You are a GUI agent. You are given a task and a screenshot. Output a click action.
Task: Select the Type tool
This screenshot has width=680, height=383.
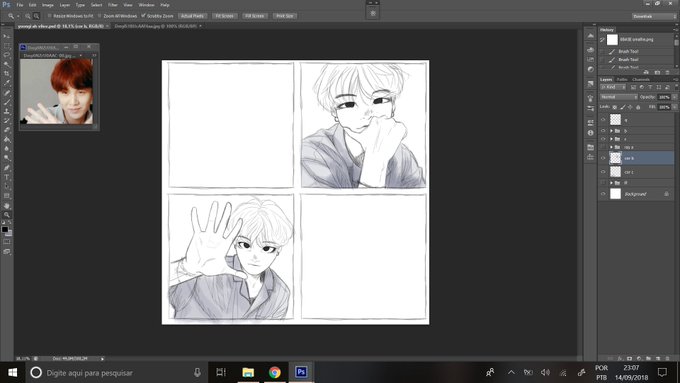pyautogui.click(x=7, y=177)
